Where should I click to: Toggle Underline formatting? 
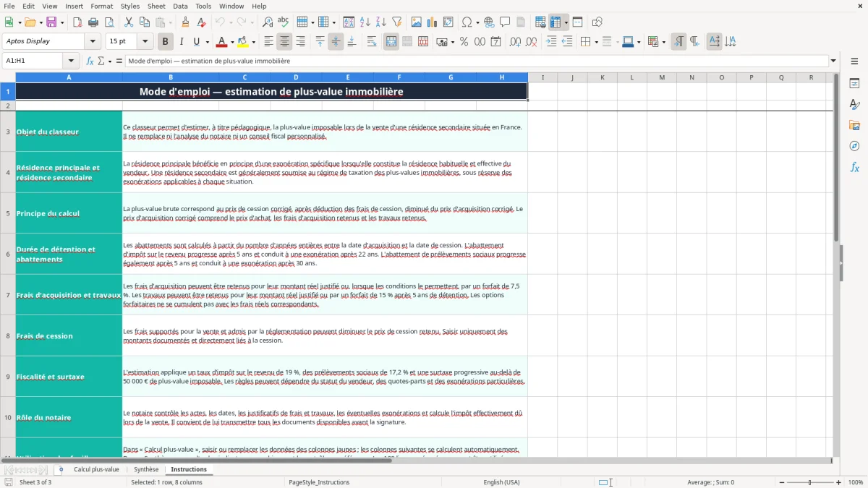(197, 42)
